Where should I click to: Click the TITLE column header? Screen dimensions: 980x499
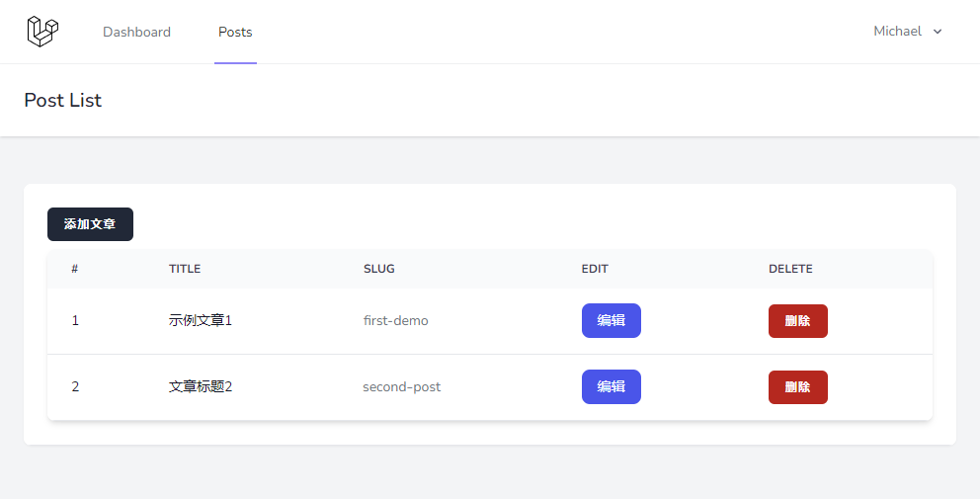coord(185,269)
